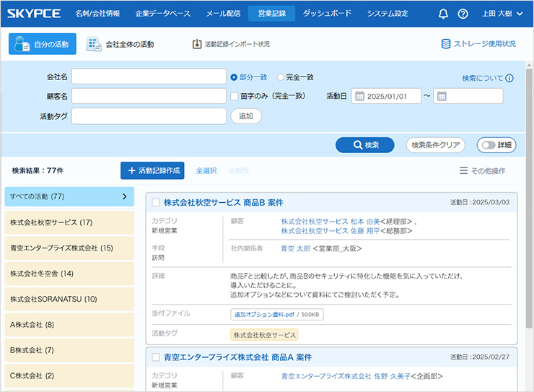Open the end activity date calendar icon
The height and width of the screenshot is (392, 534).
coord(442,96)
